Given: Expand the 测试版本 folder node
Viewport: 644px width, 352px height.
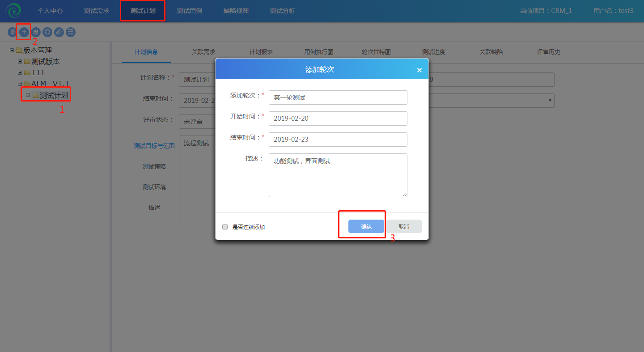Looking at the screenshot, I should [20, 61].
